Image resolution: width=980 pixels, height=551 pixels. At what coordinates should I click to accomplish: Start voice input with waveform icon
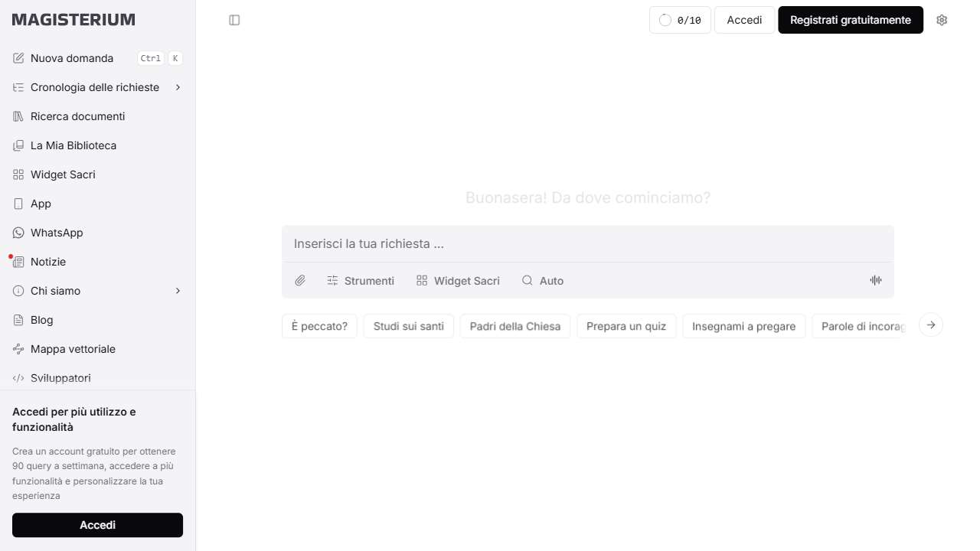876,280
